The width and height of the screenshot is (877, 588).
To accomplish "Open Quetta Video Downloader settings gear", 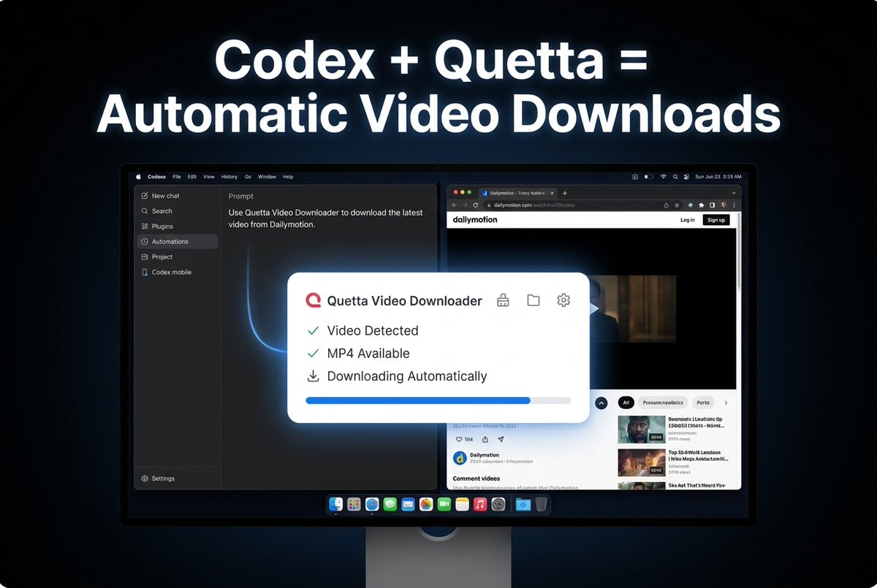I will tap(563, 300).
